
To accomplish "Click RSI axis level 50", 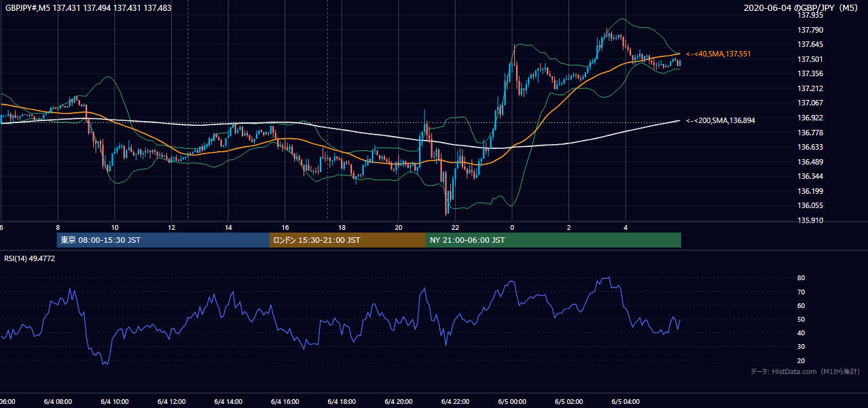I will 801,319.
